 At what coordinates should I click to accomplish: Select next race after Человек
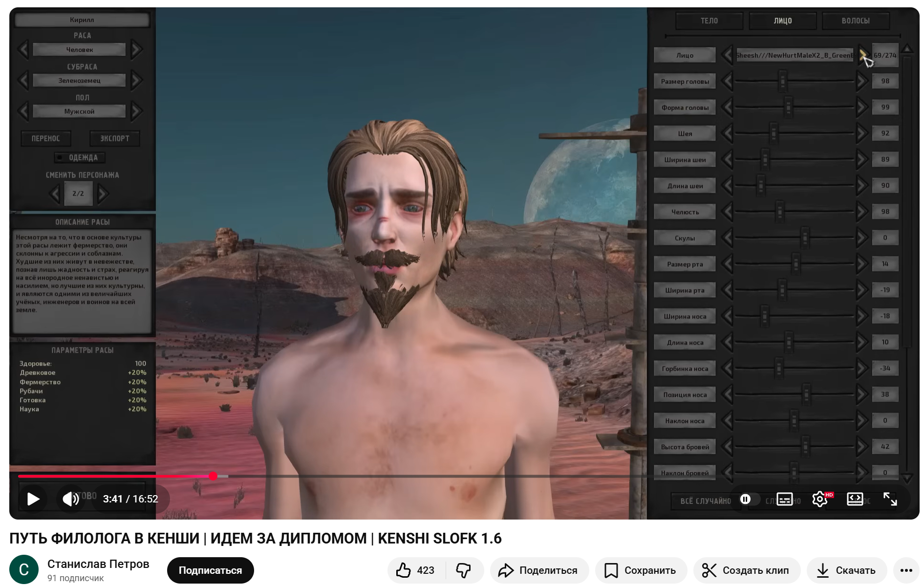137,49
